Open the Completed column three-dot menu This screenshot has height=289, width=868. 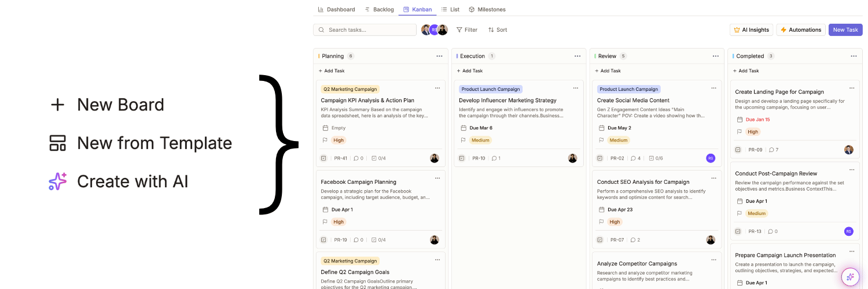[854, 56]
